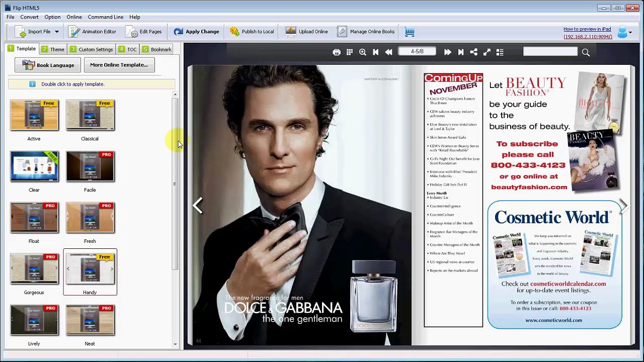Jump to the last page
The width and height of the screenshot is (644, 362).
[x=460, y=52]
